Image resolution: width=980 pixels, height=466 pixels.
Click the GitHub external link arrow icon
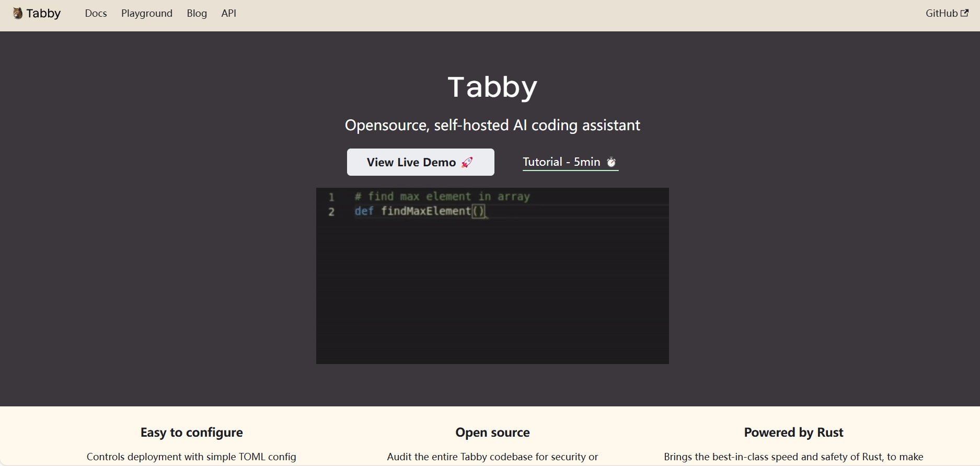965,13
